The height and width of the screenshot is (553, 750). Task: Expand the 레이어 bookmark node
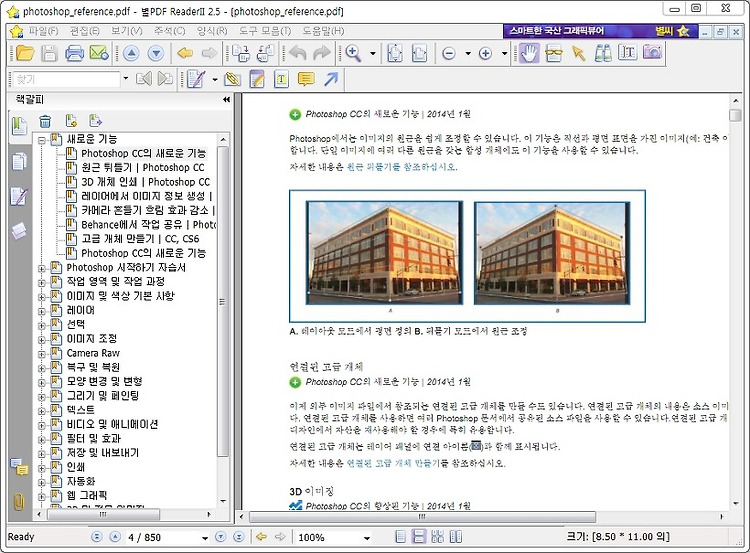[42, 311]
